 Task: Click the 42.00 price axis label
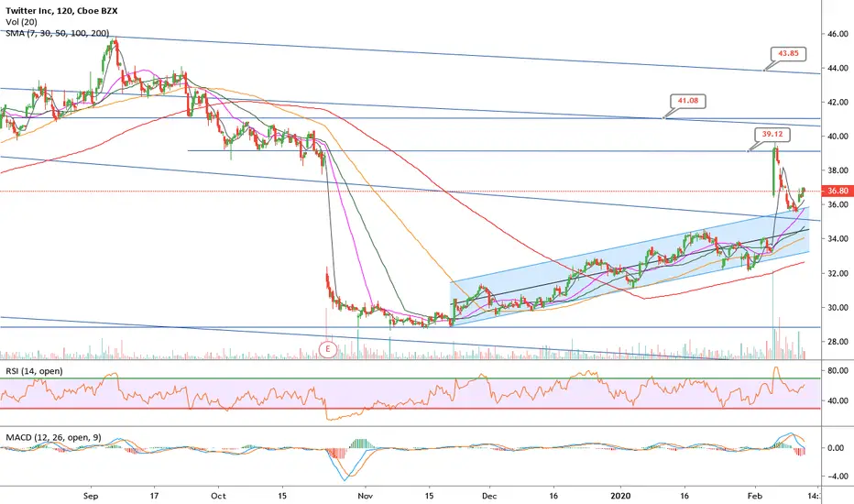tap(838, 103)
